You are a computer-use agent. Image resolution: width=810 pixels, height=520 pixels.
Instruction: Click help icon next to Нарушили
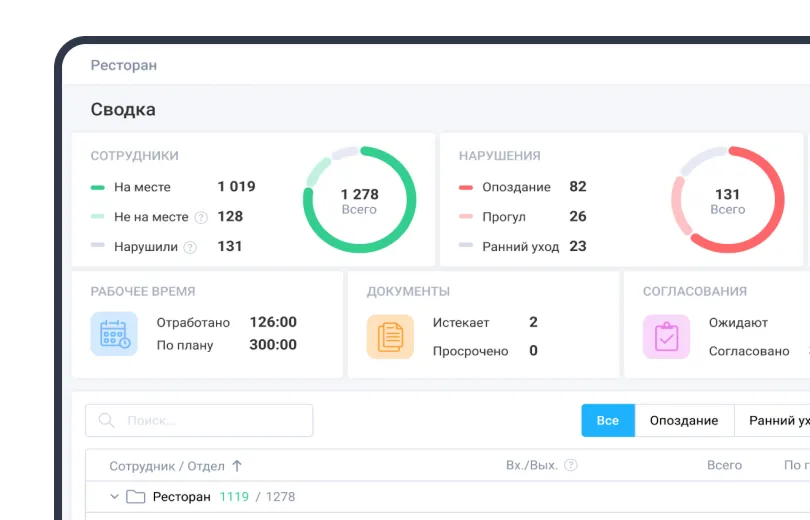190,248
